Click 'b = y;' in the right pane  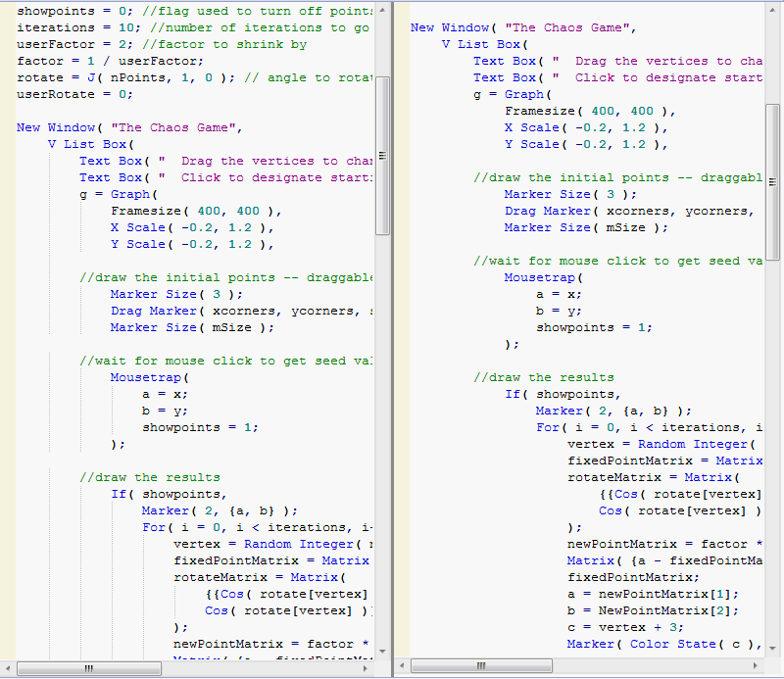(x=559, y=311)
